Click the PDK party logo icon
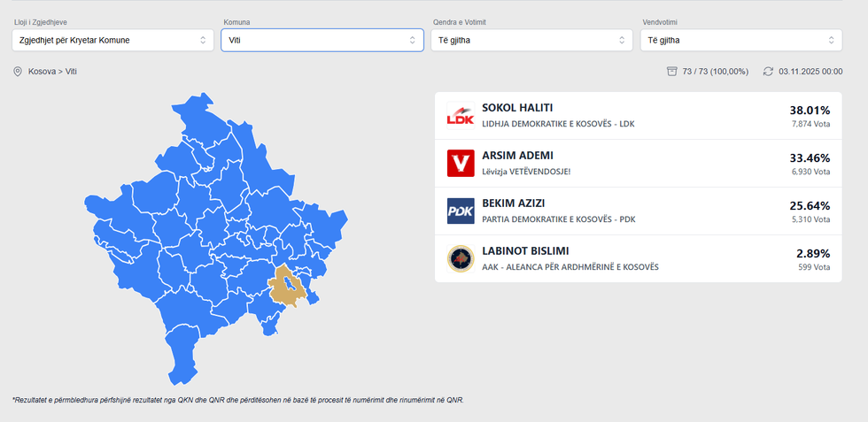868x422 pixels. 461,211
